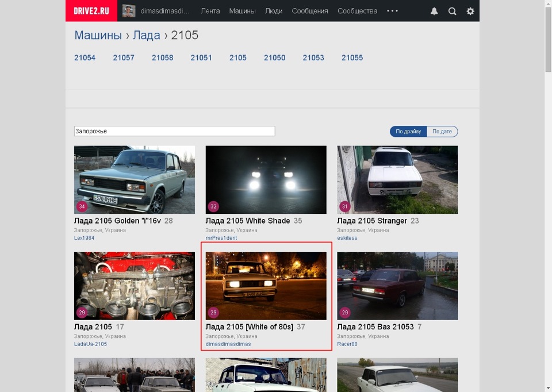Open user Lex1984 profile link

[x=84, y=238]
